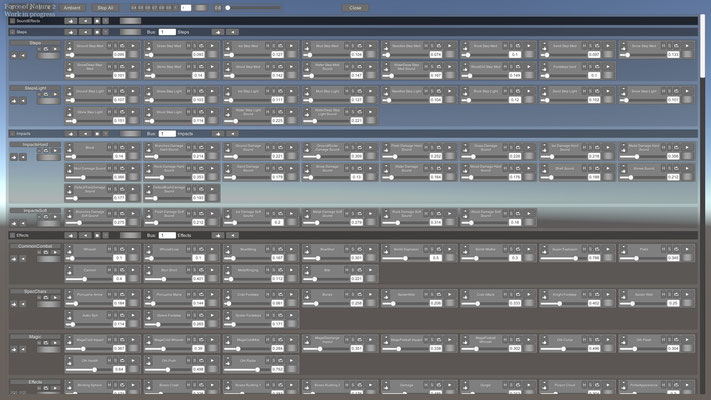Toggle the H button on the Blood card

pos(109,147)
